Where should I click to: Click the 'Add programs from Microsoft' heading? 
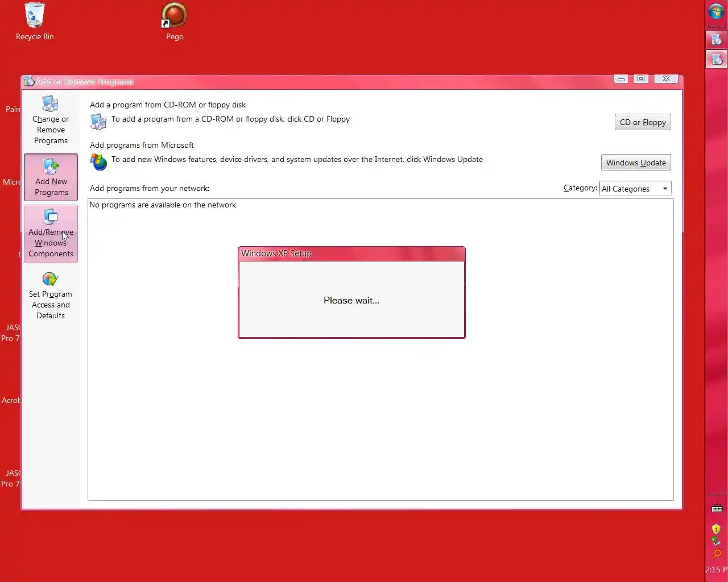coord(142,145)
